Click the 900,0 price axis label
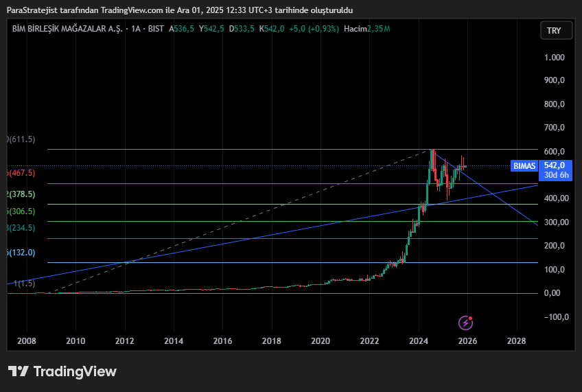This screenshot has width=582, height=392. (554, 80)
